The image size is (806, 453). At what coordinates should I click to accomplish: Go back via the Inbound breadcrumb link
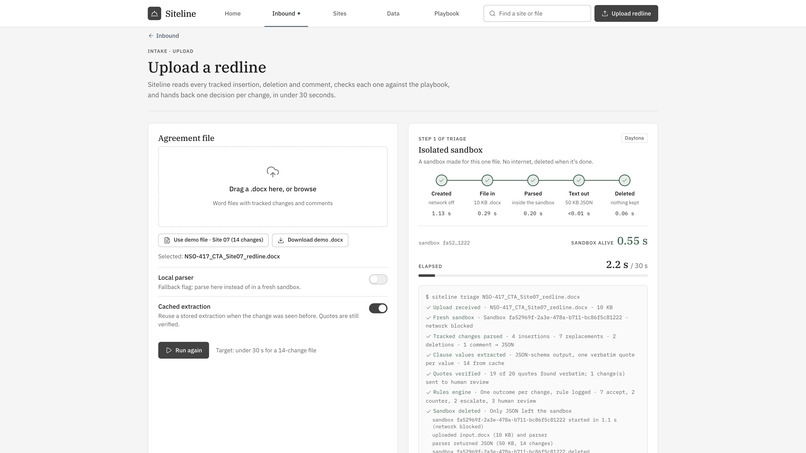point(168,35)
